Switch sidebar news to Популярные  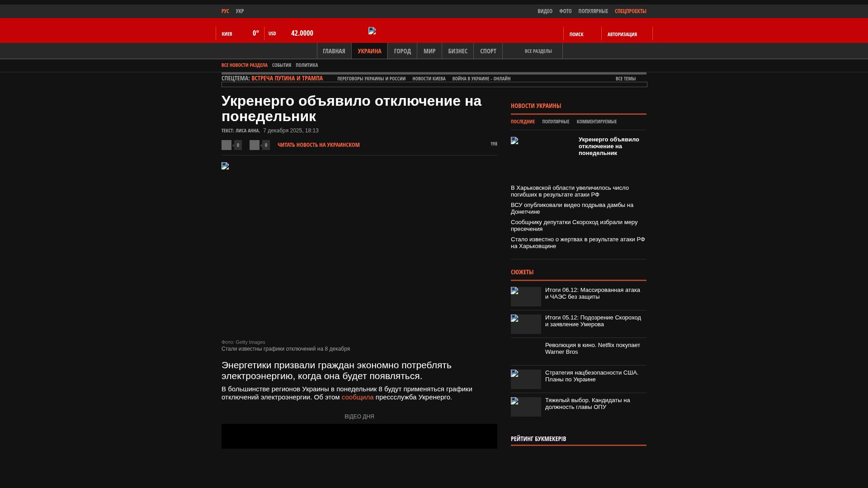pyautogui.click(x=556, y=122)
